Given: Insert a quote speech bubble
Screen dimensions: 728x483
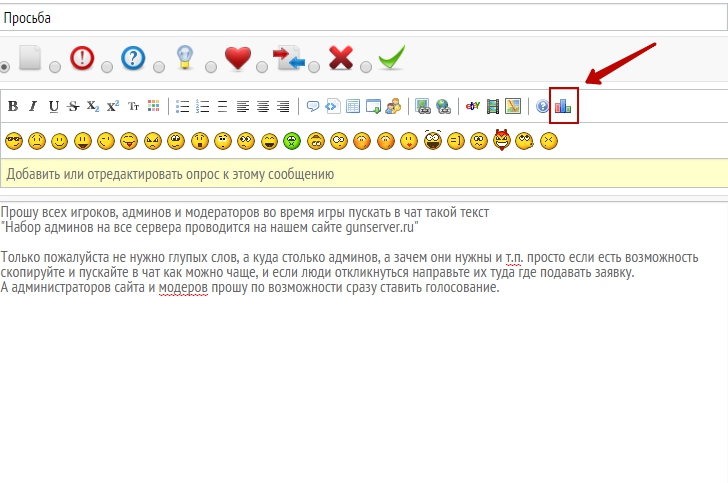Looking at the screenshot, I should click(313, 106).
